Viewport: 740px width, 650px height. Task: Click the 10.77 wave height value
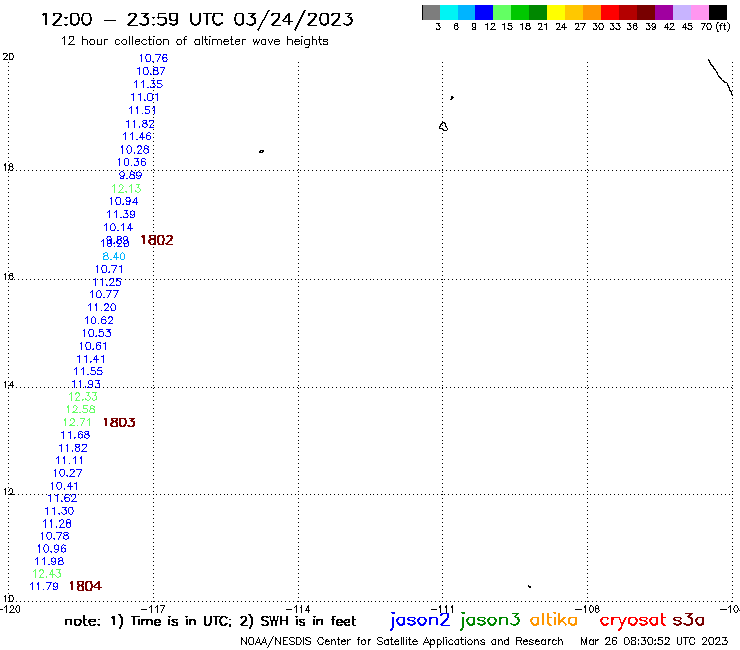(x=104, y=295)
